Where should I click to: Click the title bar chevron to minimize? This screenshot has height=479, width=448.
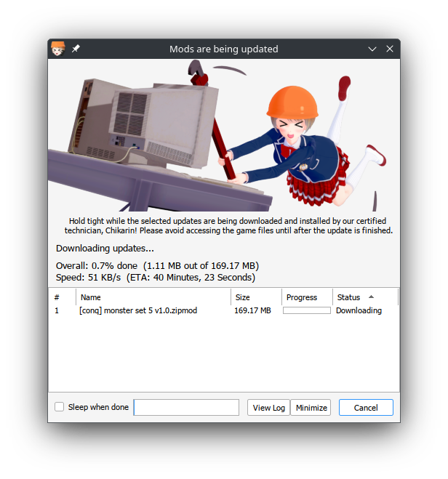[372, 49]
